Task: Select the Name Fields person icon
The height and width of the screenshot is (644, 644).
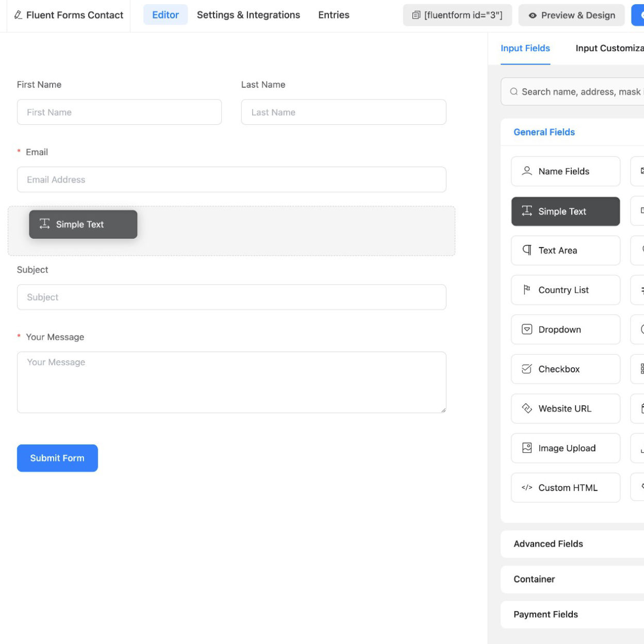Action: (526, 170)
